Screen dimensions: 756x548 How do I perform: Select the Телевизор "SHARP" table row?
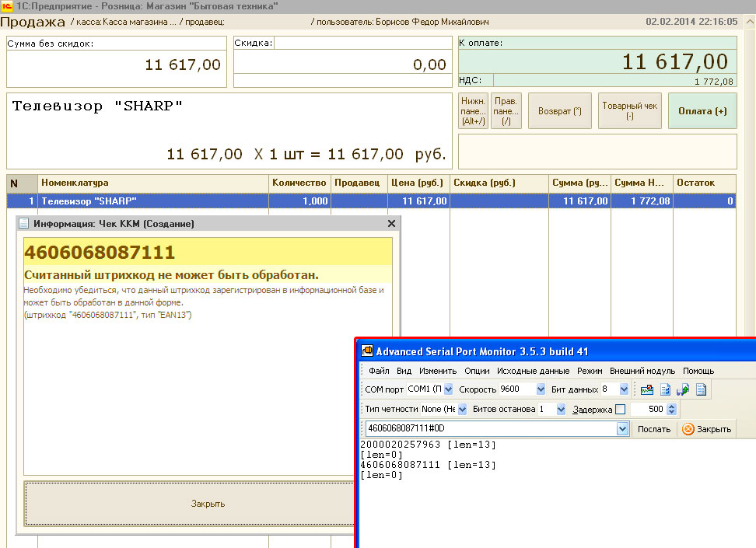coord(156,201)
